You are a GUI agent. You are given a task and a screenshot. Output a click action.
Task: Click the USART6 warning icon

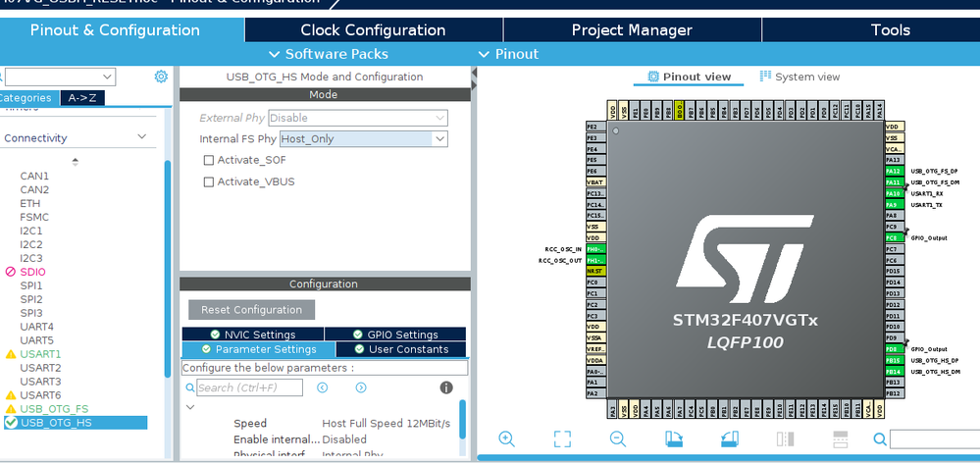pyautogui.click(x=11, y=395)
